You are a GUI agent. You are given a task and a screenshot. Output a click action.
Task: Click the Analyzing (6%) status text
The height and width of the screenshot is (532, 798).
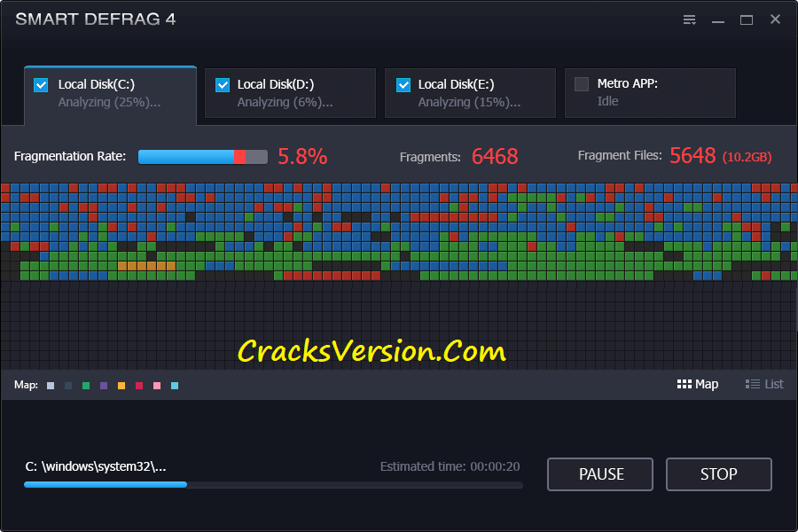click(285, 102)
